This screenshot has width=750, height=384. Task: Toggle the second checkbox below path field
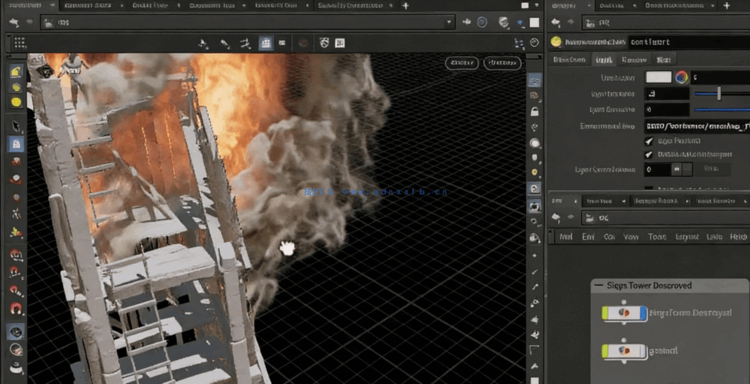[649, 154]
